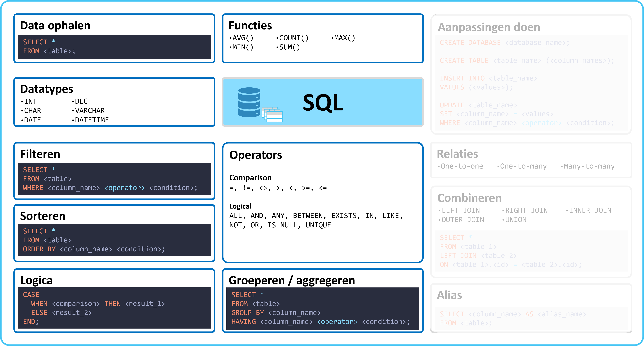
Task: Click the Comparison subheading in Operators
Action: (250, 178)
